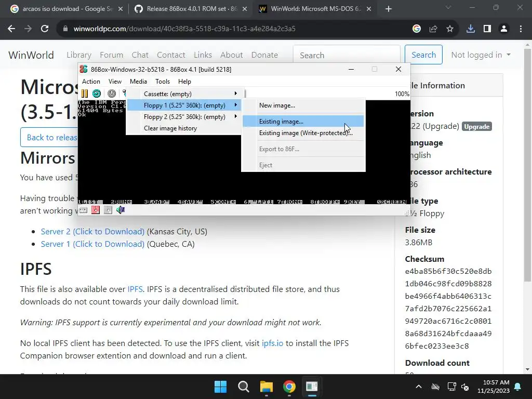Toggle Chrome side panel icon
Viewport: 532px width, 399px height.
487,29
